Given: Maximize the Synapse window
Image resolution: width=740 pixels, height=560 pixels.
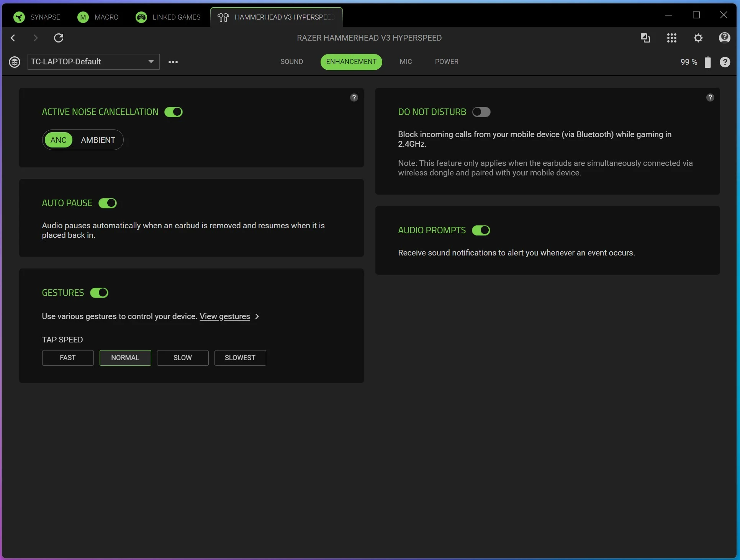Looking at the screenshot, I should point(696,15).
